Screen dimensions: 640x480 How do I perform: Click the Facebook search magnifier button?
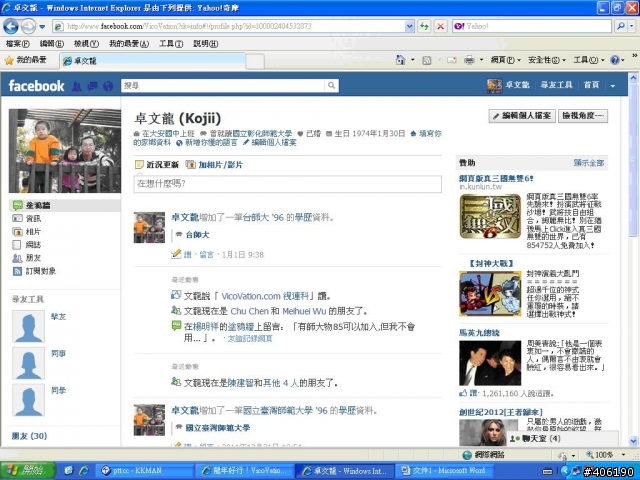pos(332,85)
